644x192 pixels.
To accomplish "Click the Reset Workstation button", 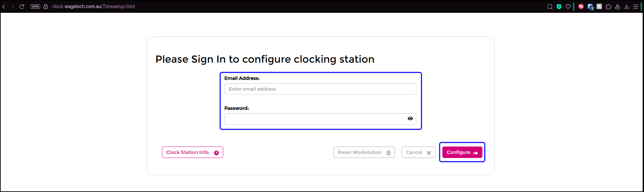I will 364,152.
